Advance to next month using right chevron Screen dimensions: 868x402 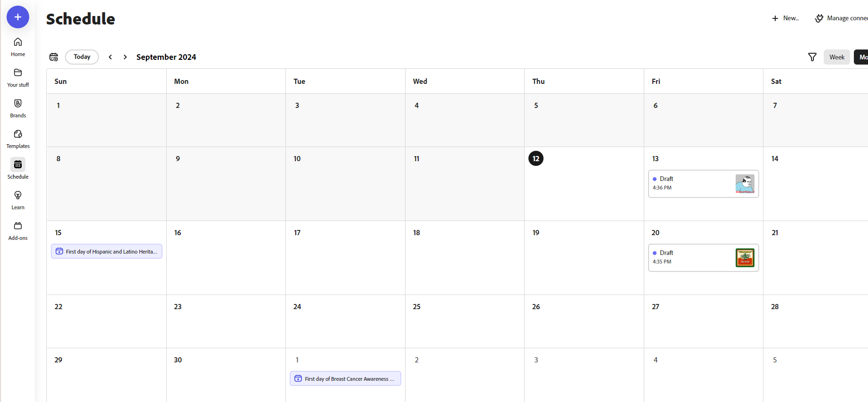tap(125, 57)
